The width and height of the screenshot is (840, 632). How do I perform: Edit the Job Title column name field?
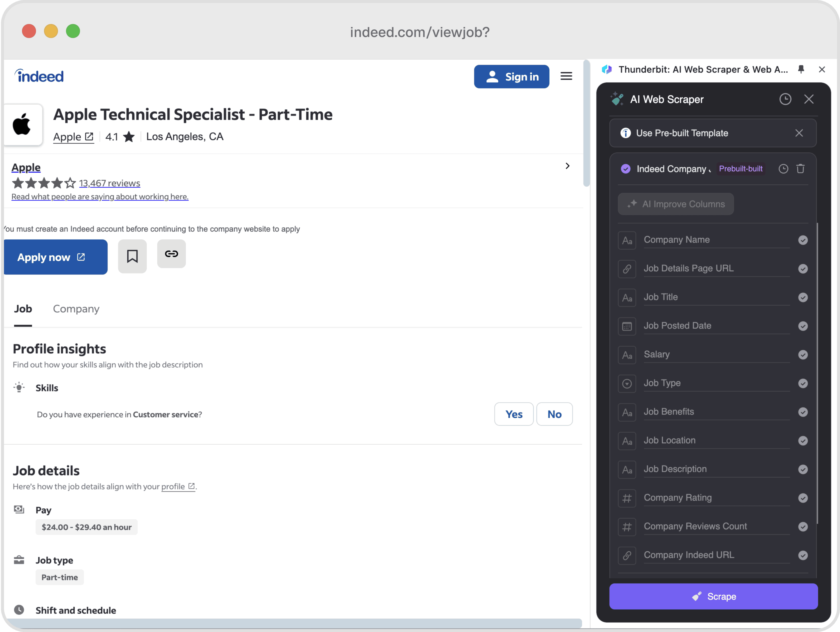click(x=716, y=297)
